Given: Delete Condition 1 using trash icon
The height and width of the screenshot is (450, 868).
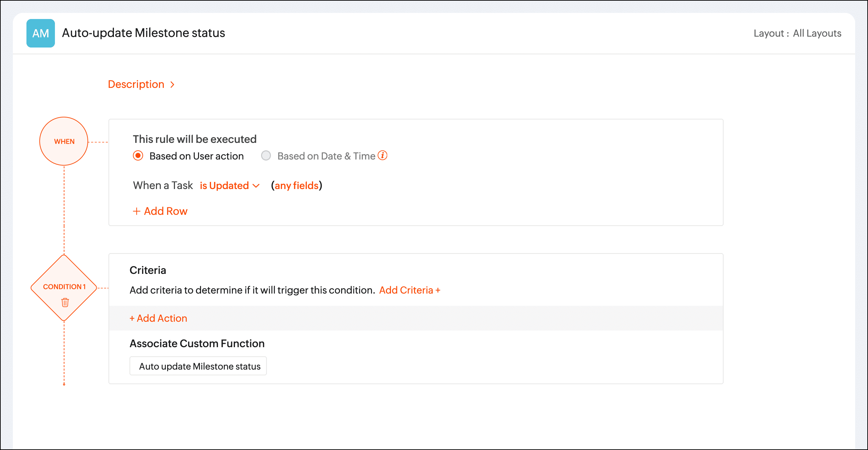Looking at the screenshot, I should pyautogui.click(x=65, y=302).
